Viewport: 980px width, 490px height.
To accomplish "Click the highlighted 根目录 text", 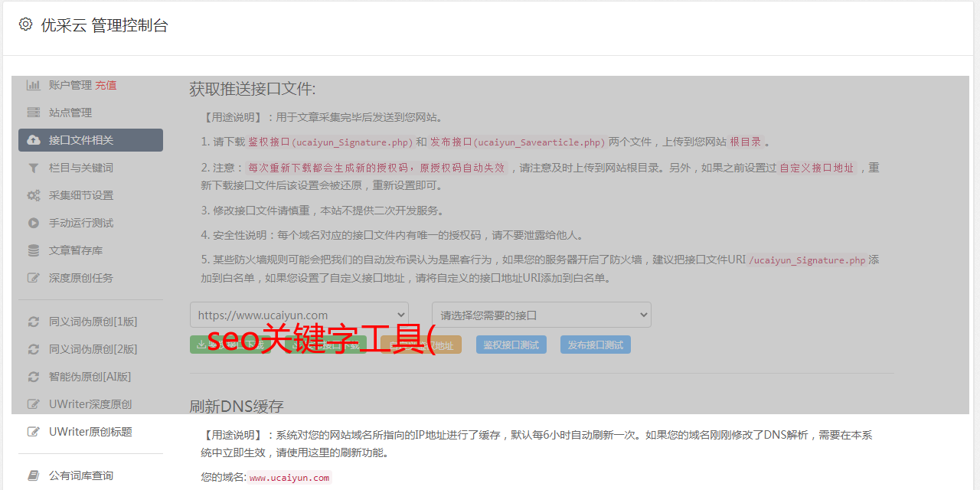I will tap(746, 142).
